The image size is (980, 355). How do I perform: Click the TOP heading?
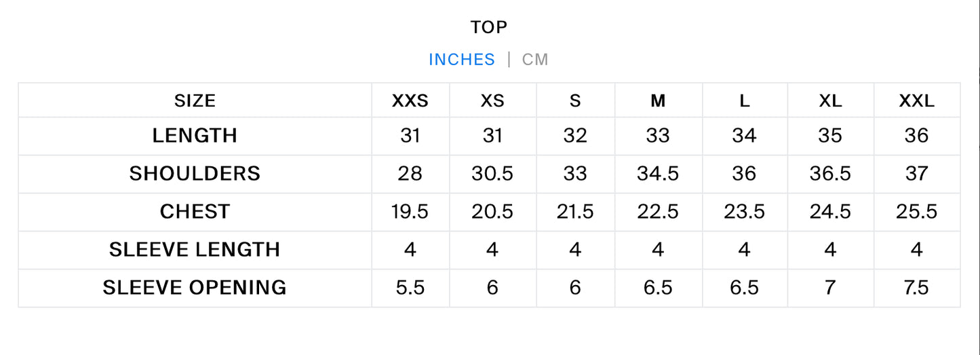coord(489,27)
